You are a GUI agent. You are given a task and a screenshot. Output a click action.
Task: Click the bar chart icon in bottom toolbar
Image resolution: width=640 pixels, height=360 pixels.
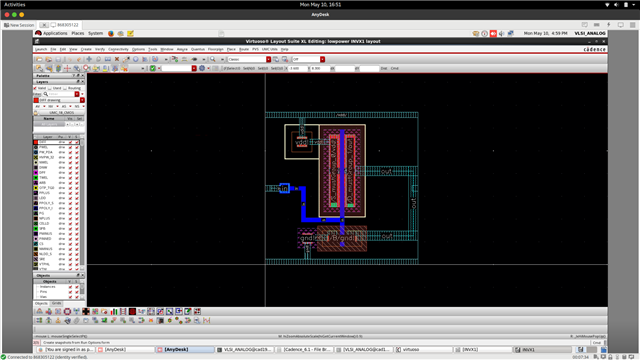[x=114, y=311]
